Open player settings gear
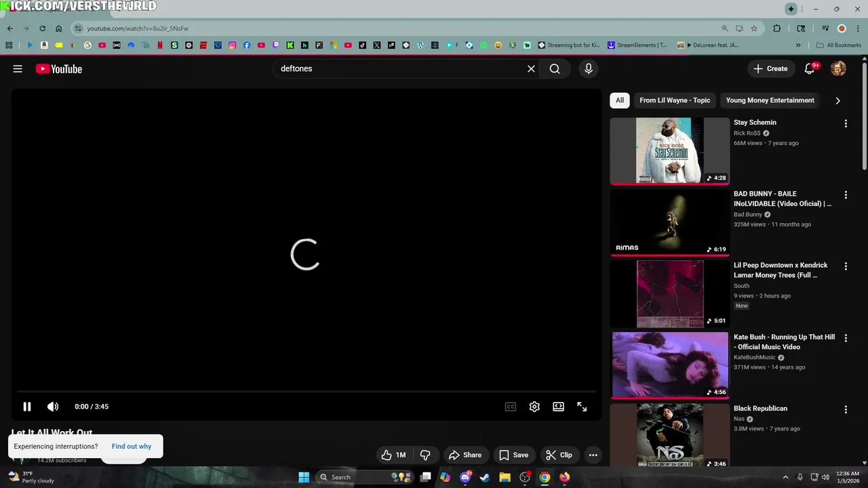The width and height of the screenshot is (868, 488). 534,407
